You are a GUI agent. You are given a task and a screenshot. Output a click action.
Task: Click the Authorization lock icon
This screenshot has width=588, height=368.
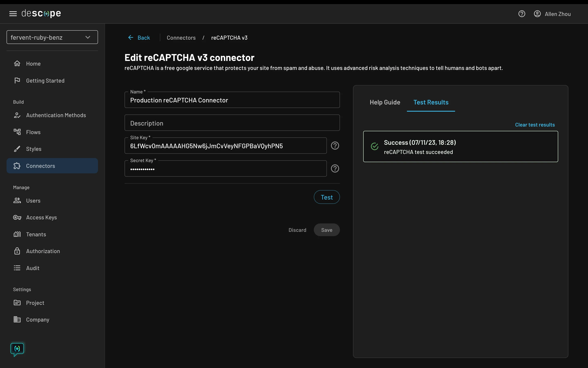[x=17, y=251]
